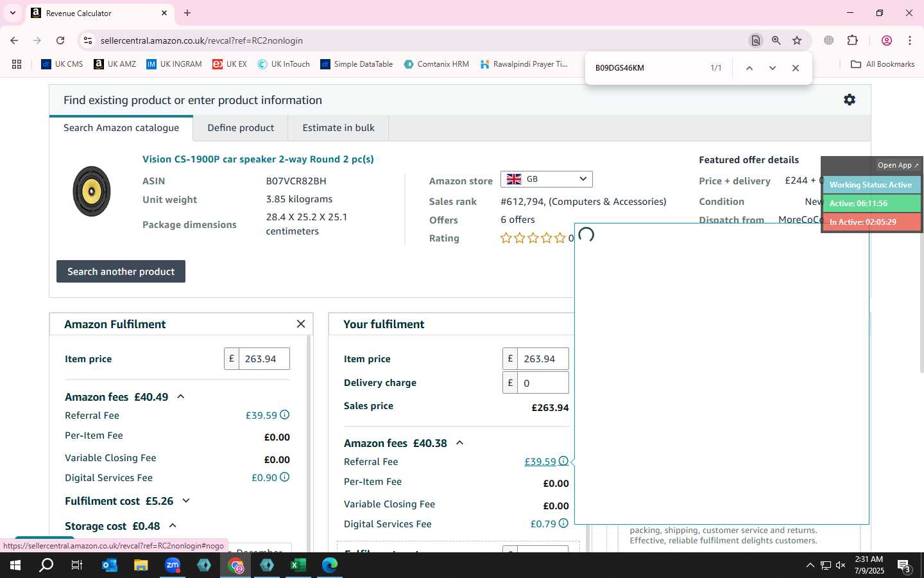Open Comtanix HRM bookmark

[436, 64]
